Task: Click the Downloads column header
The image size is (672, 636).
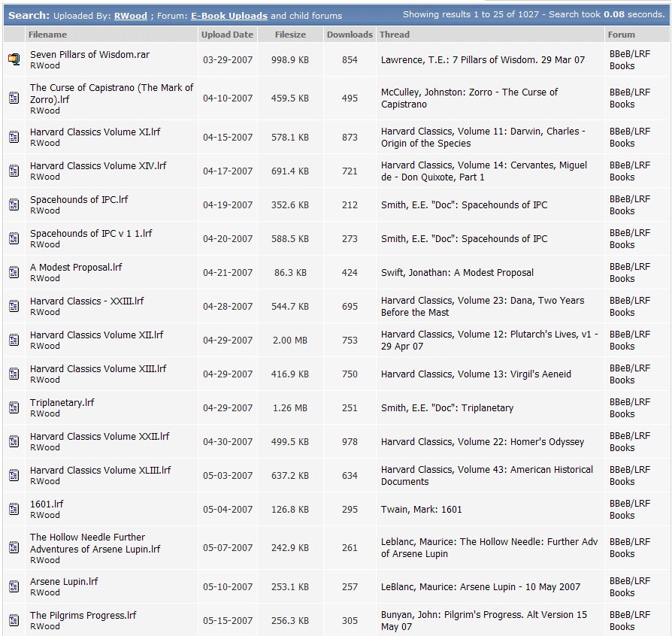Action: click(350, 35)
